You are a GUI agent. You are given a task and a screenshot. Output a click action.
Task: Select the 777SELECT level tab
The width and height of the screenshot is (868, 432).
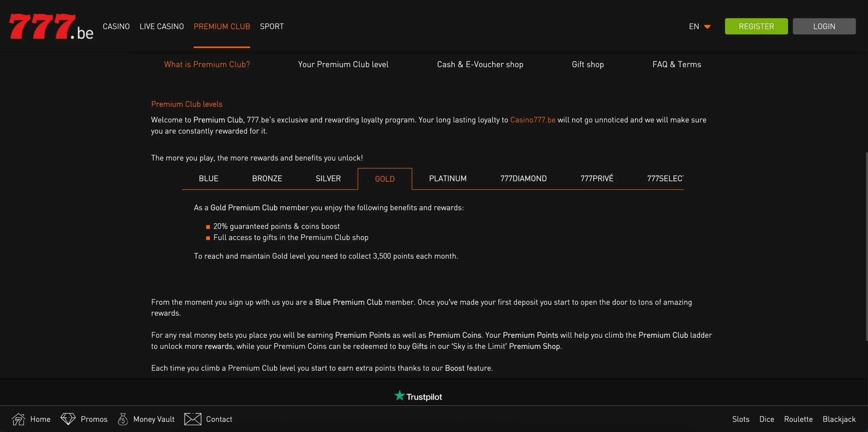click(x=665, y=179)
